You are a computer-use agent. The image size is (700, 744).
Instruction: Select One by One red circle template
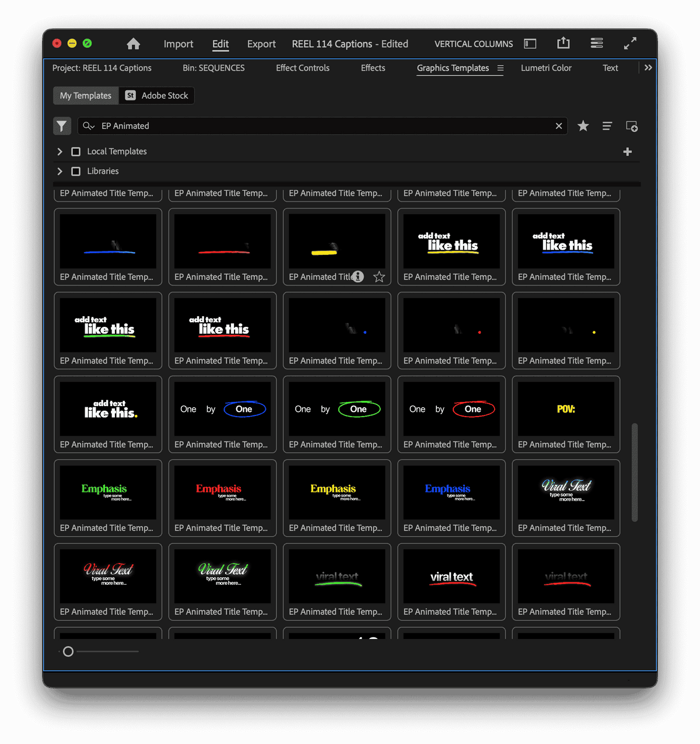[x=452, y=414]
